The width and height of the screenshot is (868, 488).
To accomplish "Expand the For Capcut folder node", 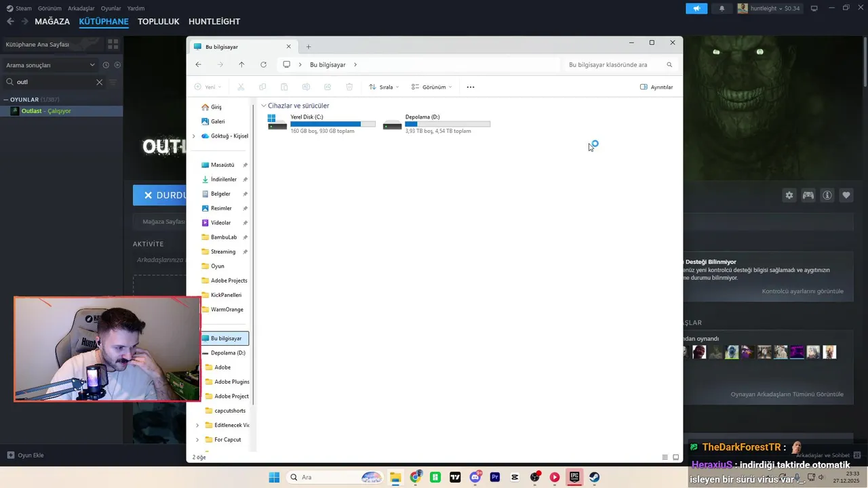I will (x=197, y=439).
